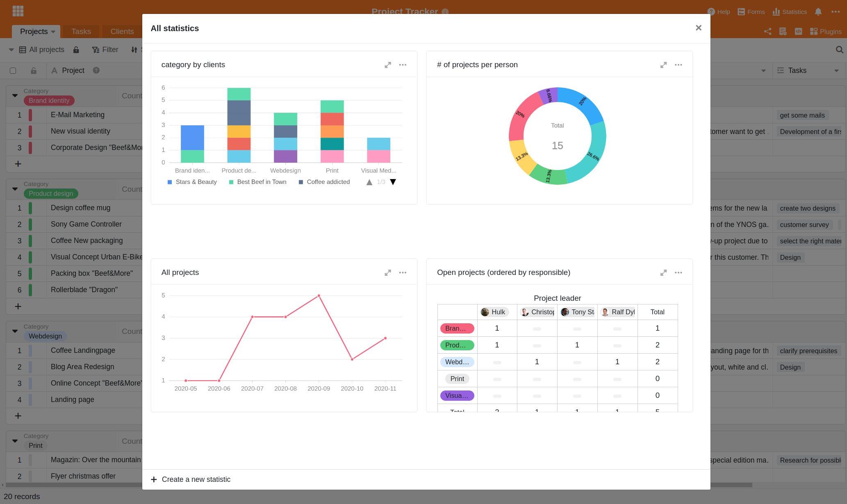This screenshot has width=847, height=504.
Task: Open the app launcher grid icon
Action: coord(18,11)
